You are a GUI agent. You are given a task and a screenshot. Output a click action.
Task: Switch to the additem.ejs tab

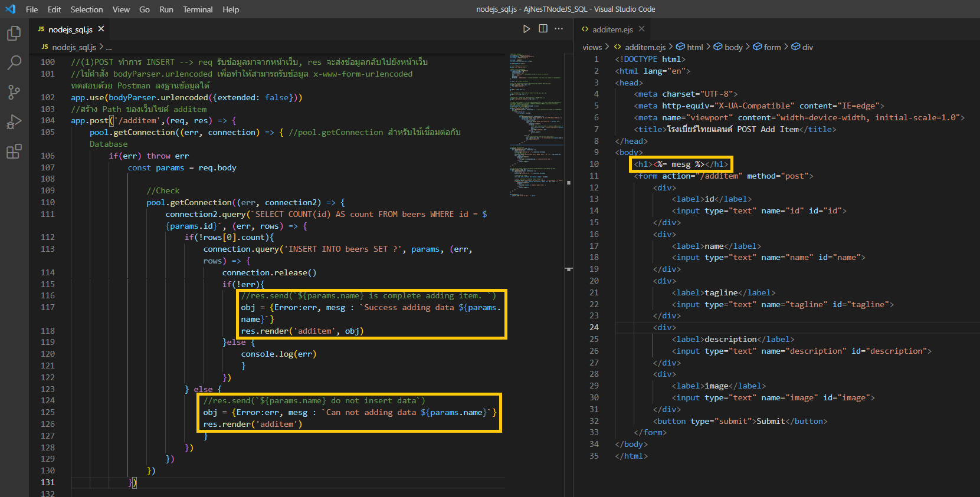tap(612, 29)
